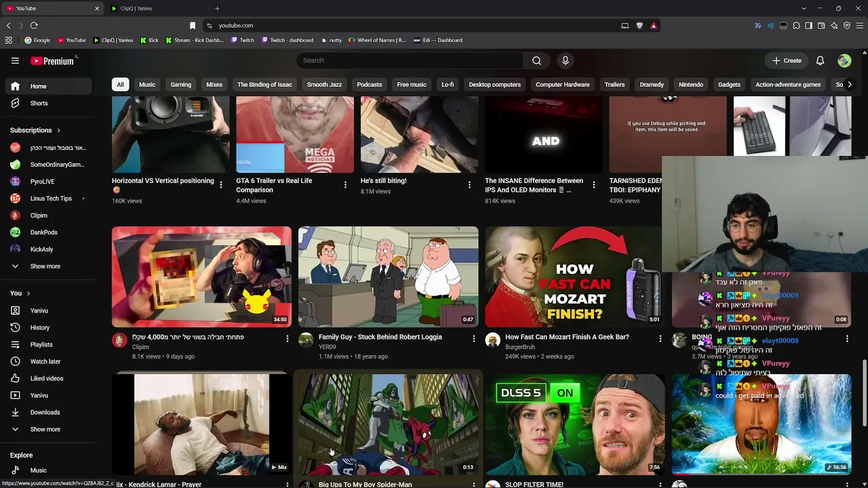Open the apps grid in the bookmarks bar
The height and width of the screenshot is (488, 868).
[x=8, y=40]
